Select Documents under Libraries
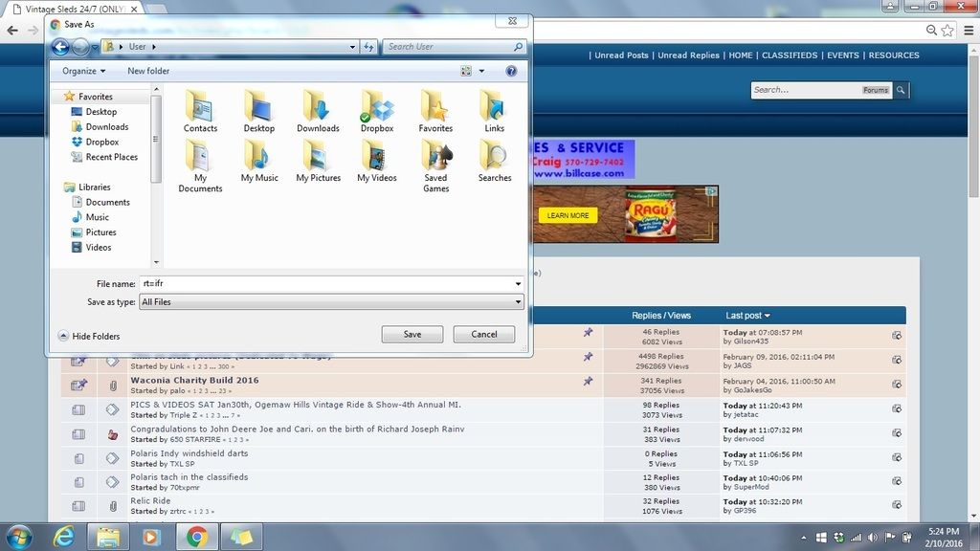 [107, 202]
